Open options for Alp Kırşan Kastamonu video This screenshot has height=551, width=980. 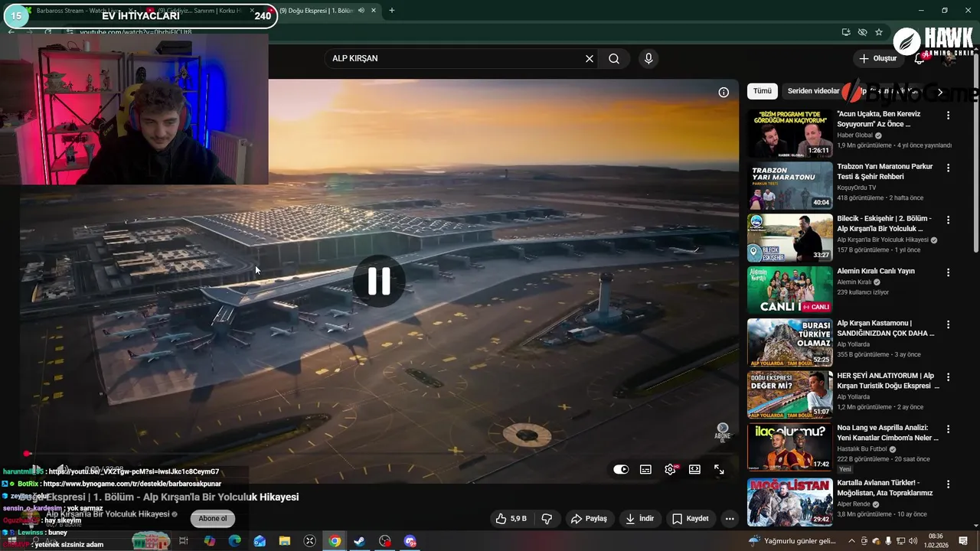tap(948, 324)
